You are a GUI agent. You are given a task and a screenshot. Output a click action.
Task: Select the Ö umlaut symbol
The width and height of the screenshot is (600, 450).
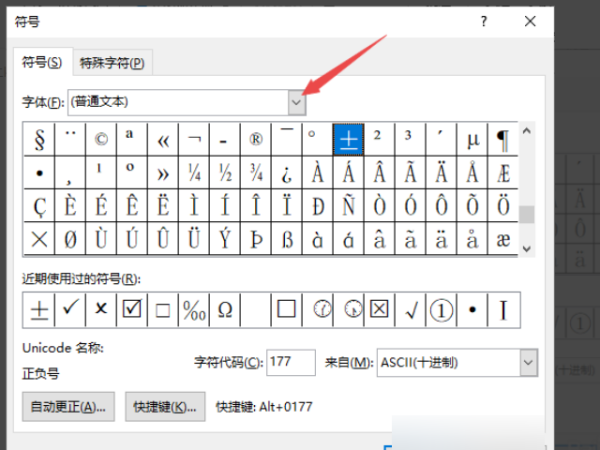click(503, 206)
